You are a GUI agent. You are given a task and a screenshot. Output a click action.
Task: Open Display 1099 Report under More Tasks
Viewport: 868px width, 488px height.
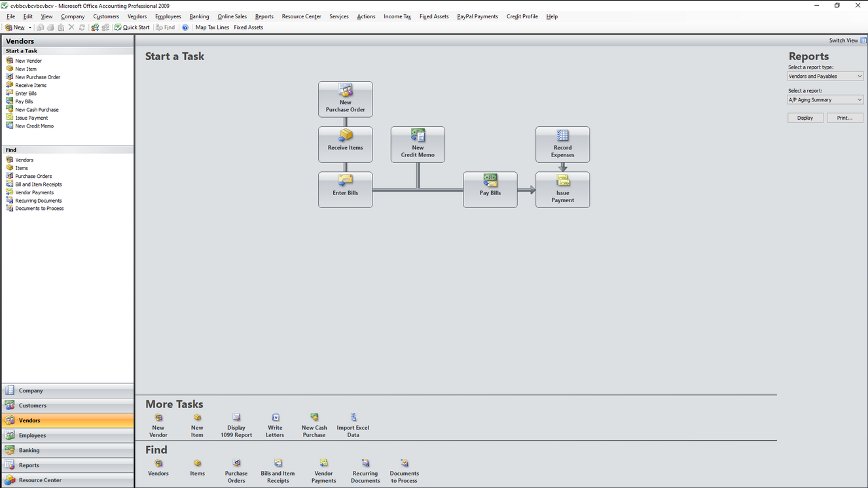(x=236, y=425)
